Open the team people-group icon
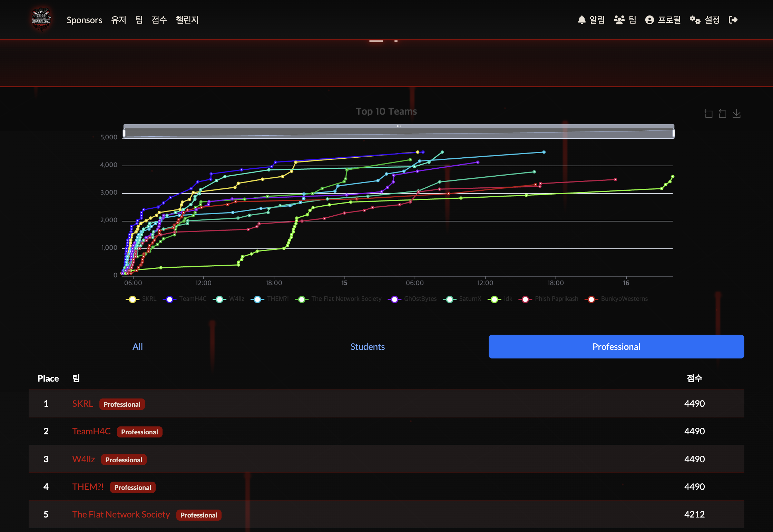This screenshot has height=532, width=773. point(619,20)
